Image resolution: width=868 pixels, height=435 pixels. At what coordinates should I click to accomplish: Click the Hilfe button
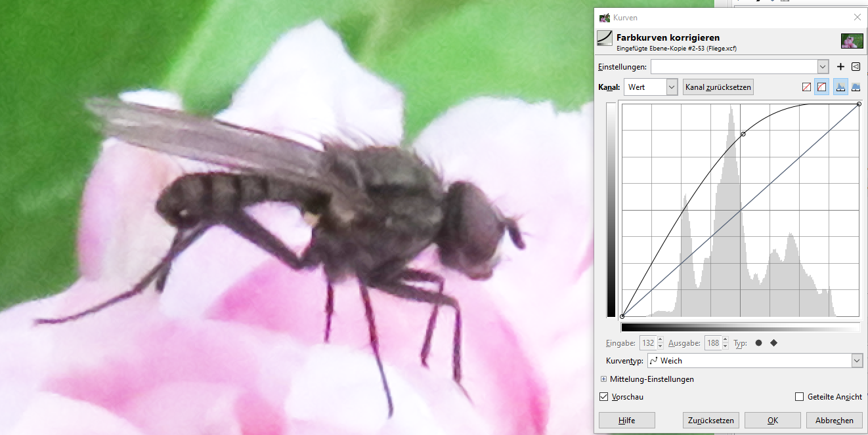(626, 421)
